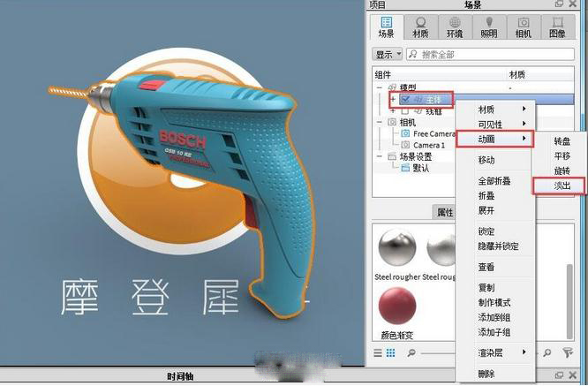Open the 显示 dropdown

tap(388, 55)
